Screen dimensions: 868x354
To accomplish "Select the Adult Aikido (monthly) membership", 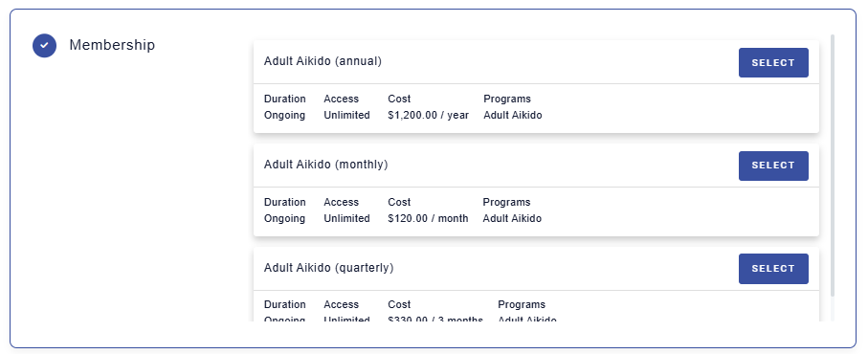I will (x=773, y=166).
